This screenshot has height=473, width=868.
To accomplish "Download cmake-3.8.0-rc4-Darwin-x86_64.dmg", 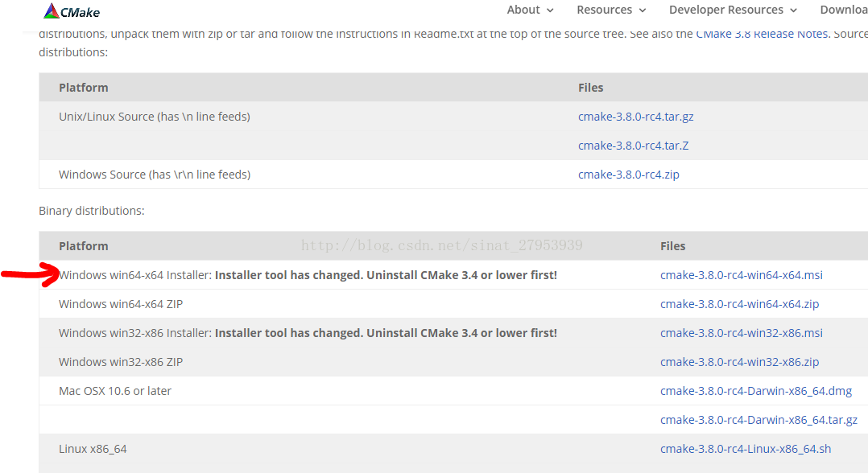I will (756, 391).
